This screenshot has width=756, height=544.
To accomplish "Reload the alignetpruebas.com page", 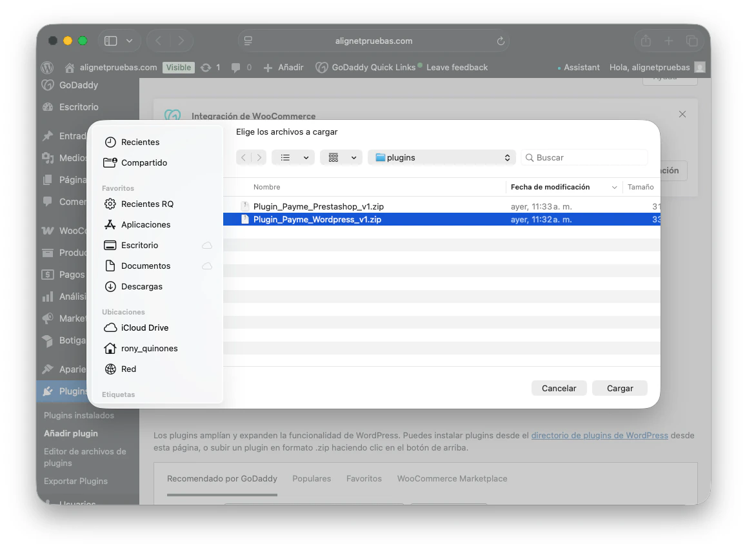I will click(x=501, y=41).
